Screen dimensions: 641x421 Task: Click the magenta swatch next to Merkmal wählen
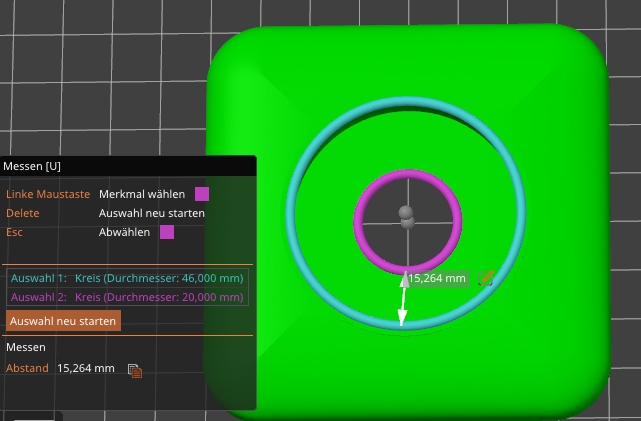coord(202,194)
